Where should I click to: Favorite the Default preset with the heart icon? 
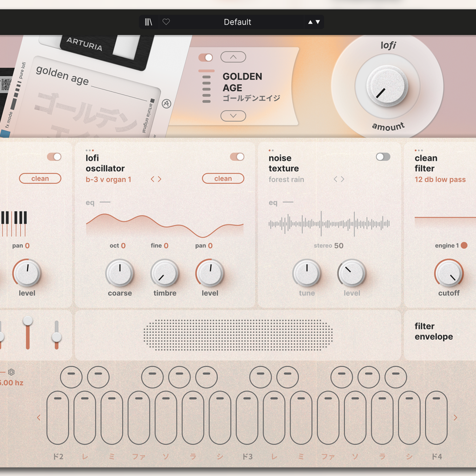point(166,22)
